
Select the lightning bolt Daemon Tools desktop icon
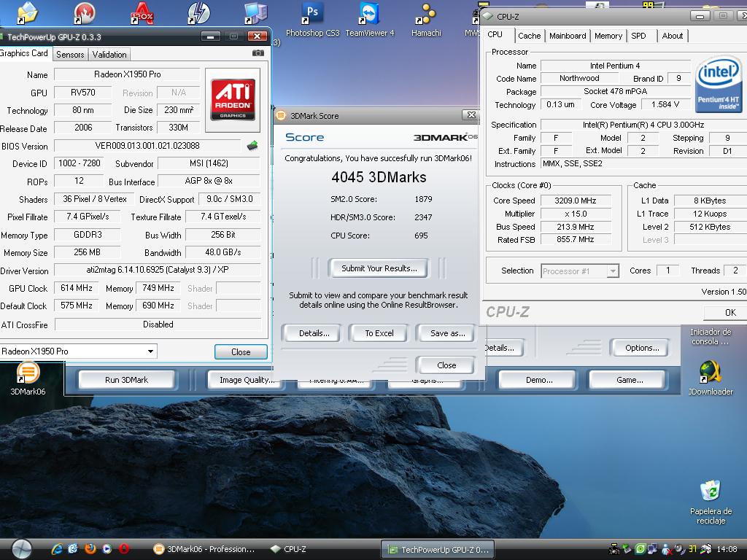pos(198,13)
